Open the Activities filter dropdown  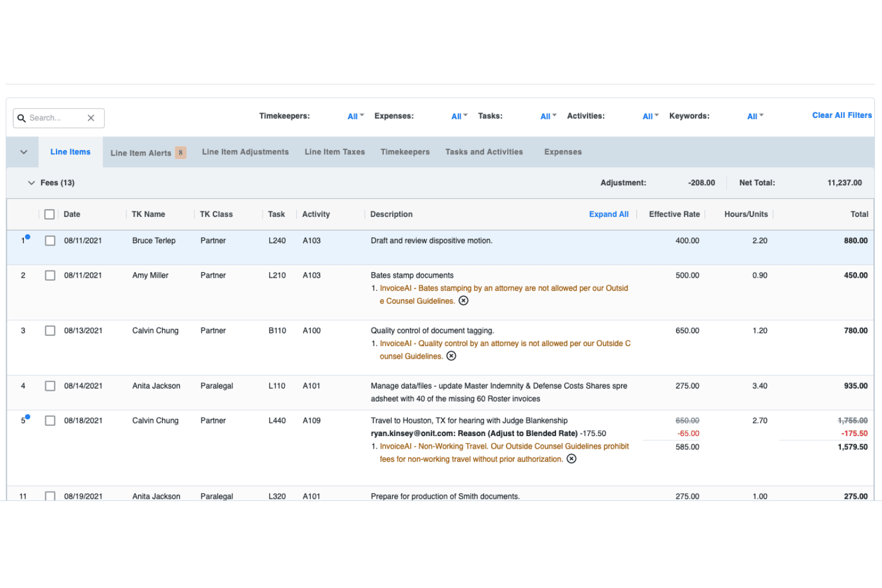[651, 116]
